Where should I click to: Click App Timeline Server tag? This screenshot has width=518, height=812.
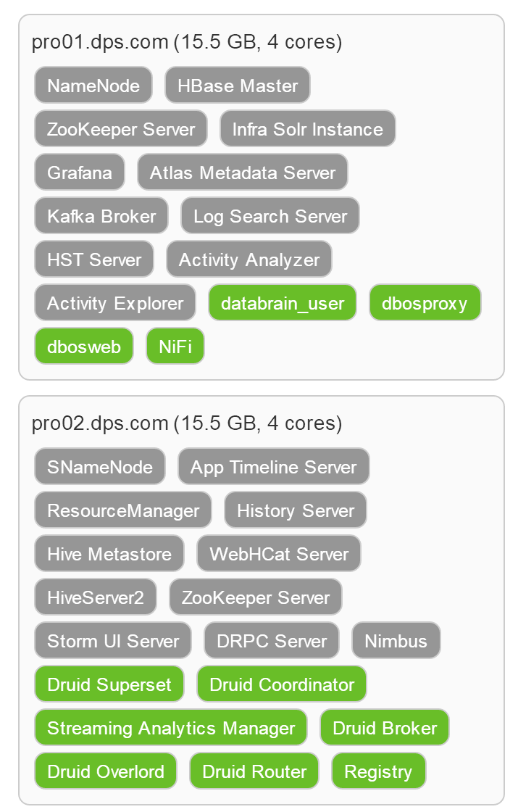pos(274,467)
